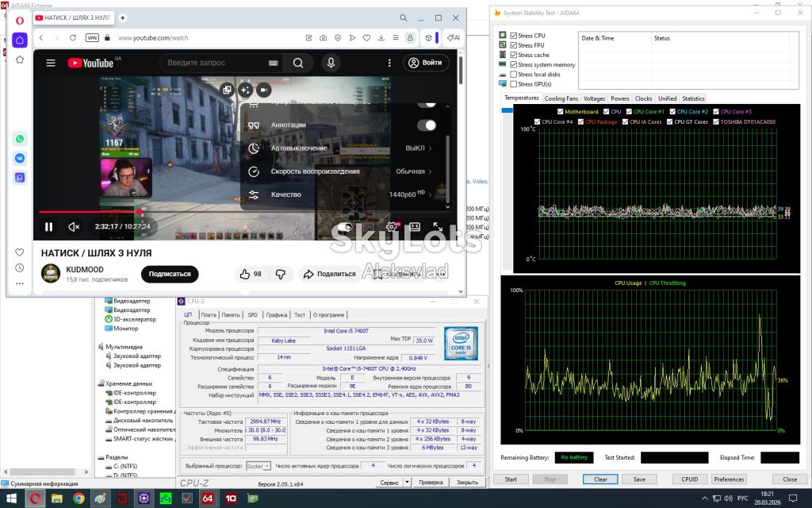This screenshot has height=508, width=812.
Task: Open the Выбранный процессор Socket combo box
Action: coord(258,466)
